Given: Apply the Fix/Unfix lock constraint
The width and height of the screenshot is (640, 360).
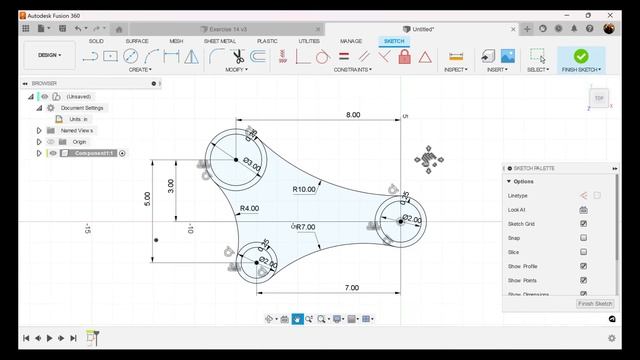Looking at the screenshot, I should click(404, 56).
